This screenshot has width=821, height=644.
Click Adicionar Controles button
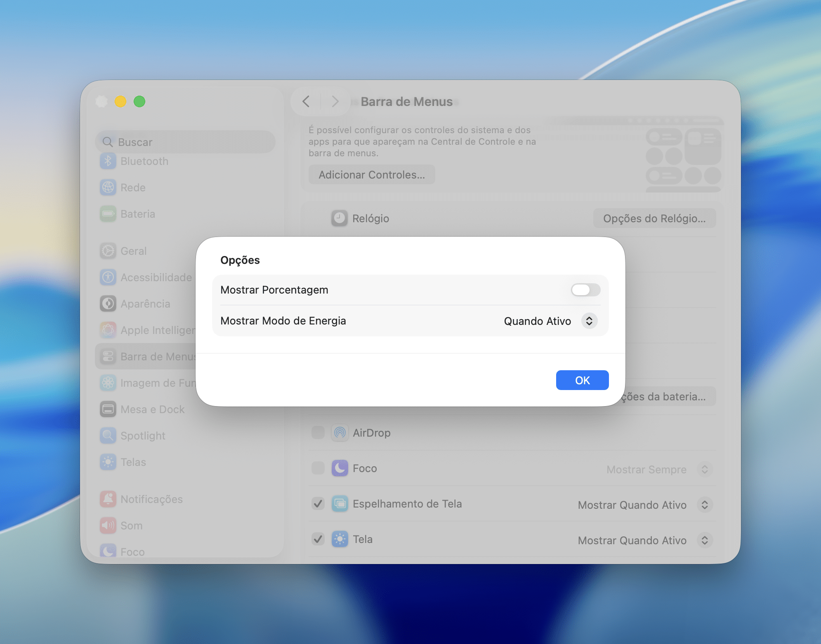pyautogui.click(x=371, y=175)
